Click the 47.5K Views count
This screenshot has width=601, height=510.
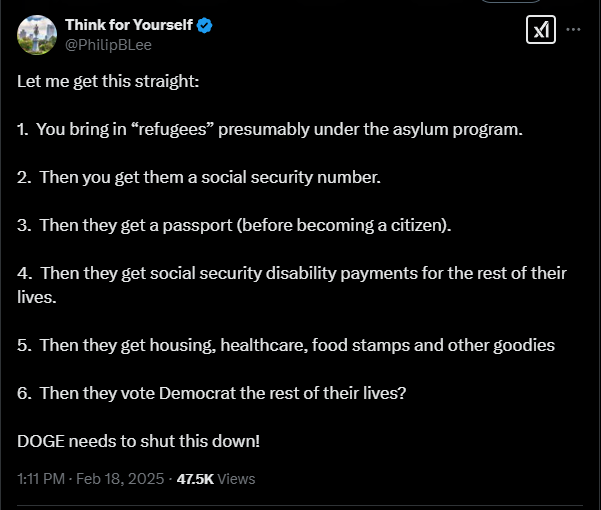(216, 479)
